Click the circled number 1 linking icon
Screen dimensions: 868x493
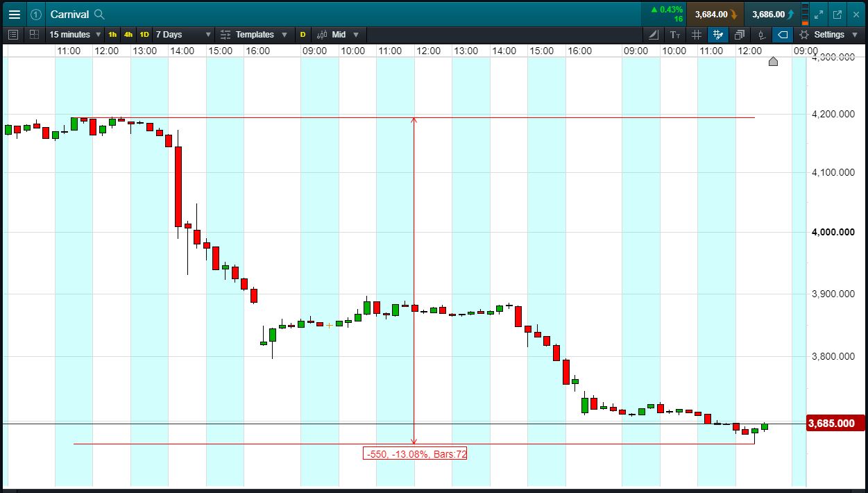tap(36, 14)
